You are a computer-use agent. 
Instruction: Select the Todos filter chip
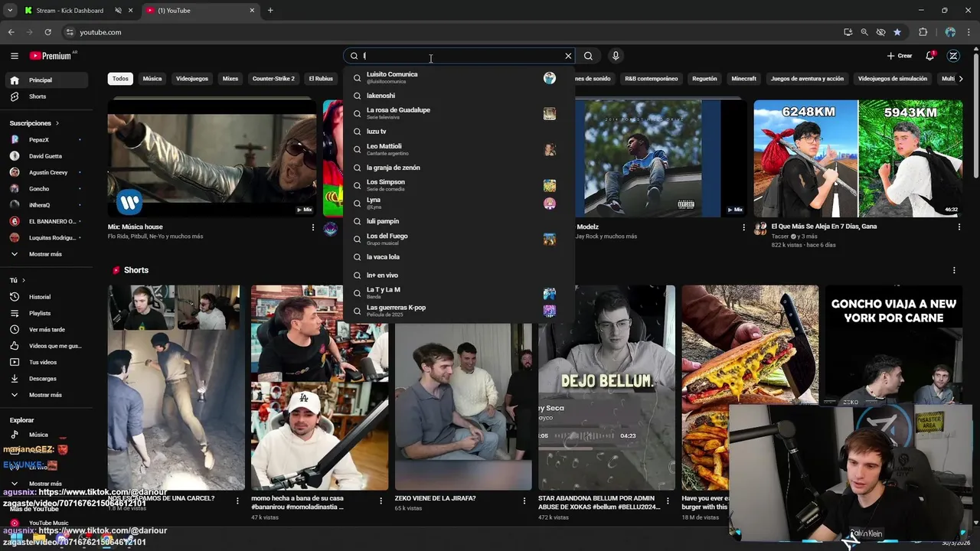tap(120, 79)
